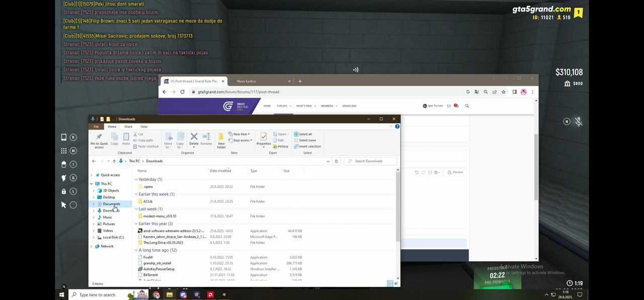Viewport: 644px width, 300px height.
Task: Expand the Network tree node
Action: [x=92, y=246]
